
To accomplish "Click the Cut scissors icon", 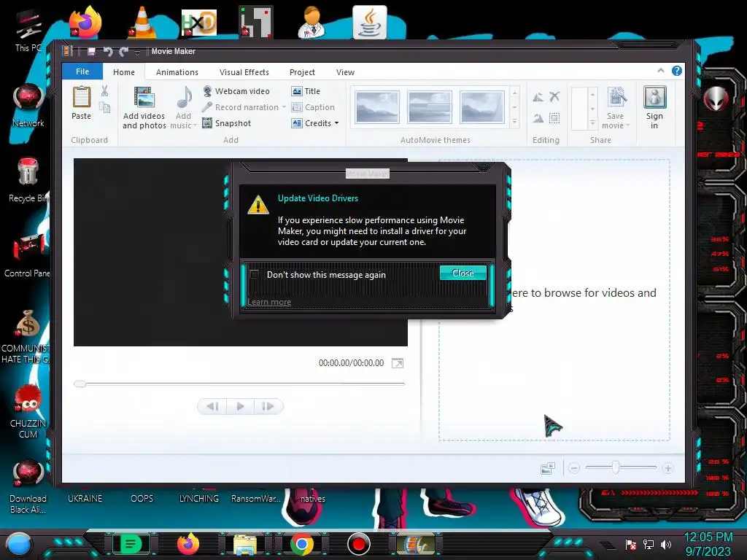I will tap(104, 91).
